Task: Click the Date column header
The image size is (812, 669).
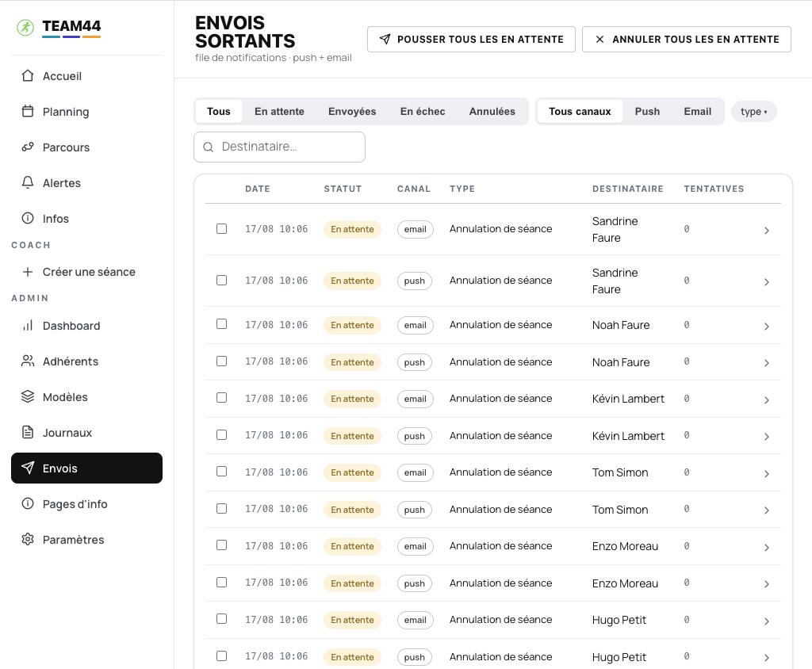Action: [258, 189]
